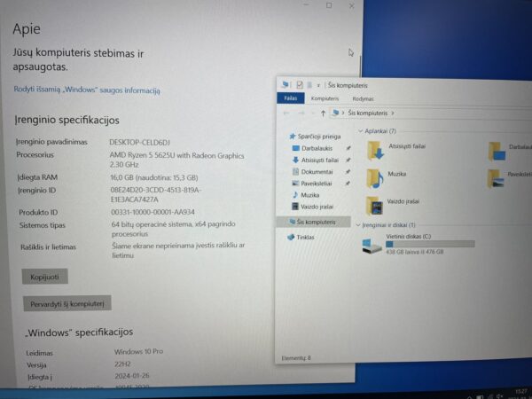Click the PC icon in address bar
This screenshot has width=532, height=399.
(x=335, y=113)
